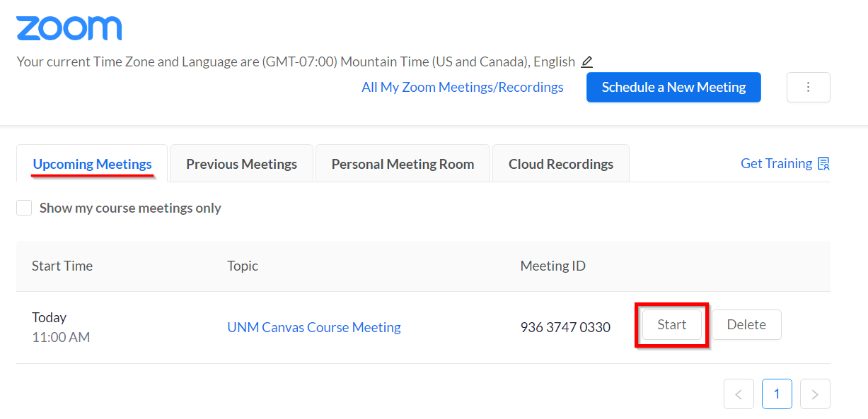Image resolution: width=868 pixels, height=419 pixels.
Task: Switch to the Upcoming Meetings tab
Action: (92, 164)
